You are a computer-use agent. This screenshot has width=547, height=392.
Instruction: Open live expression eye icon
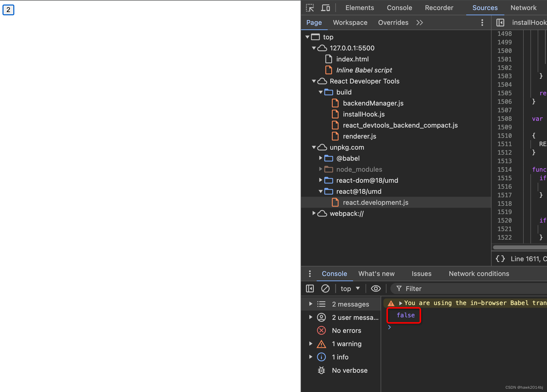[376, 288]
